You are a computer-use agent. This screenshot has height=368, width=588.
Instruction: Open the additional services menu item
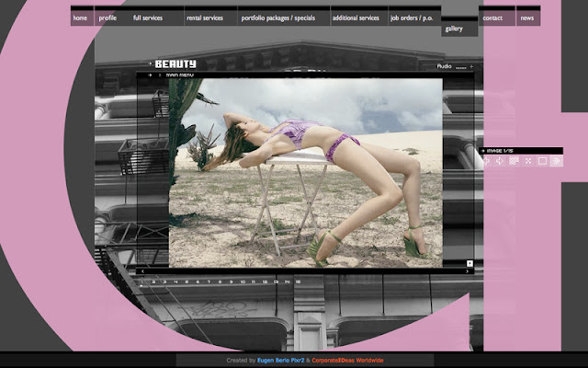pos(356,17)
